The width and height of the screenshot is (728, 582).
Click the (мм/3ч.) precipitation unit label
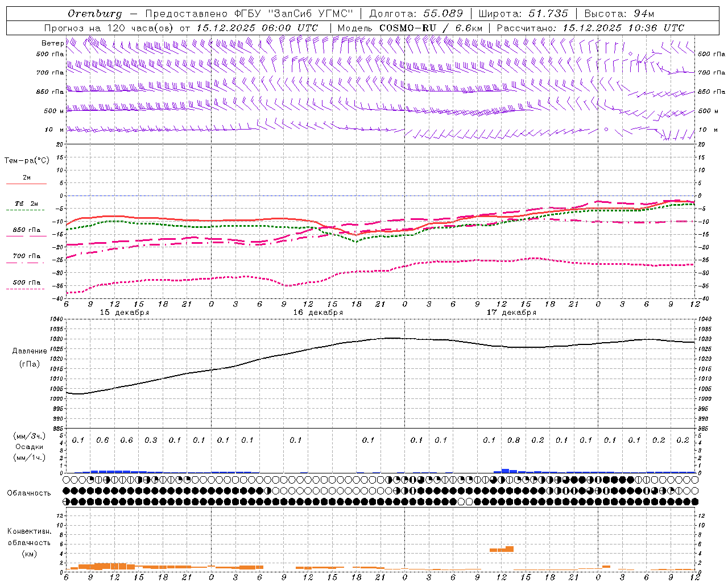pyautogui.click(x=30, y=436)
